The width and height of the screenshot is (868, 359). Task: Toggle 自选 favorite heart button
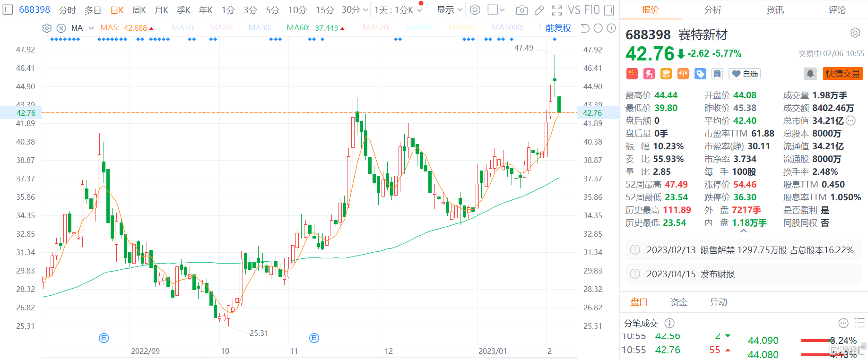[745, 74]
